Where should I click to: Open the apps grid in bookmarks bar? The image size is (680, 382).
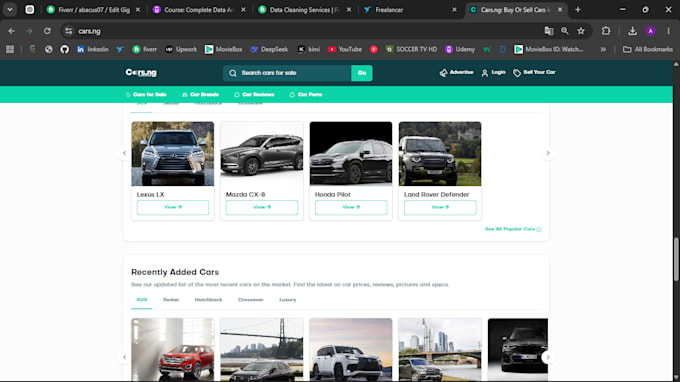10,49
